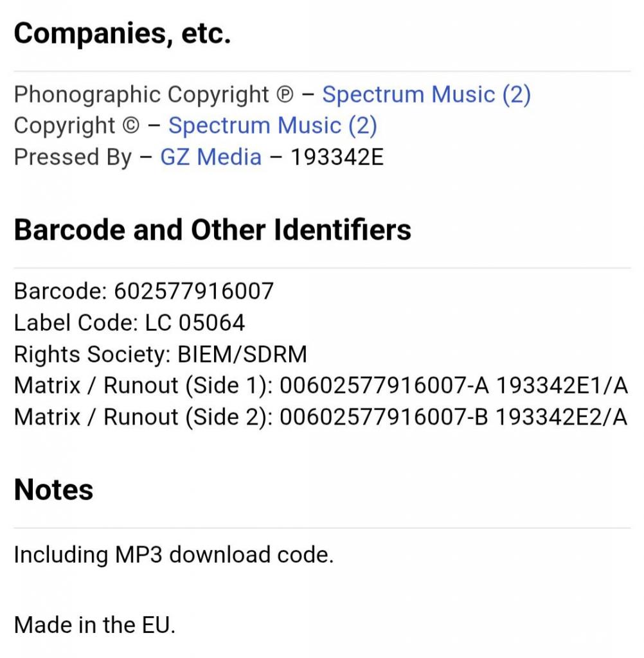Click the "Including MP3 download code." note
The image size is (644, 658).
tap(174, 555)
